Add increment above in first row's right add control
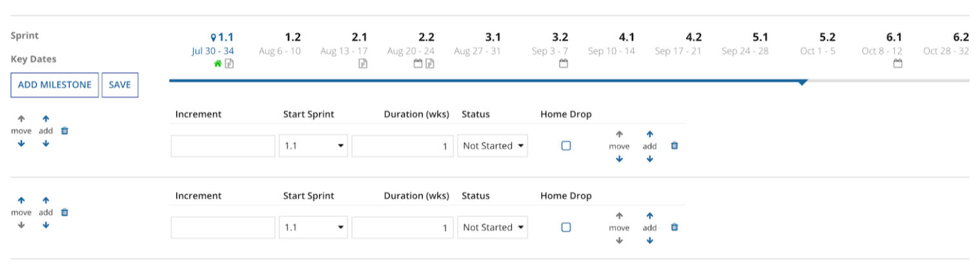Screen dimensions: 980x270 pyautogui.click(x=649, y=134)
